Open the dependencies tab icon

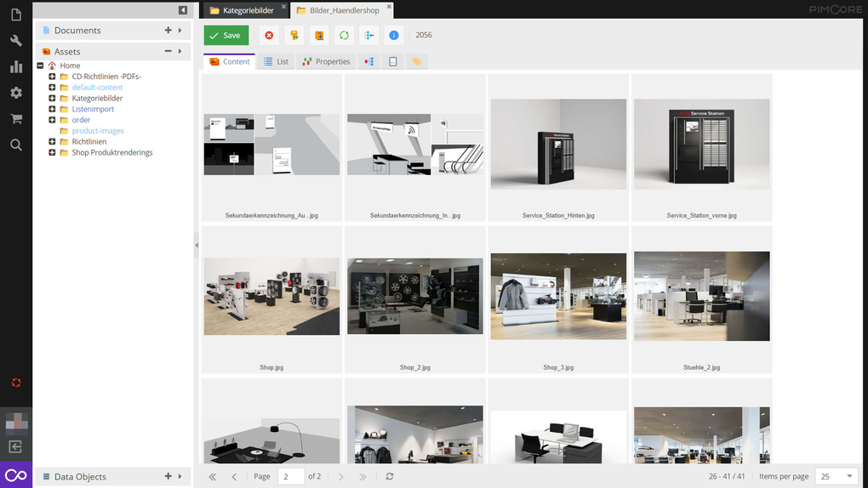tap(369, 61)
